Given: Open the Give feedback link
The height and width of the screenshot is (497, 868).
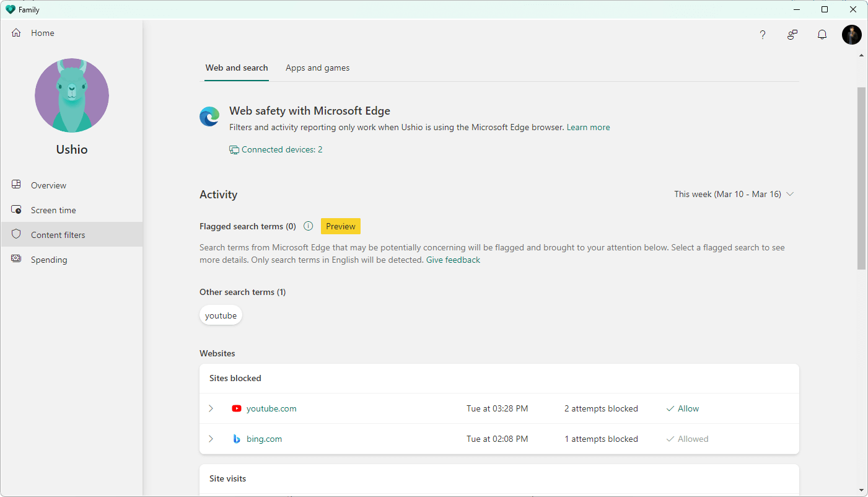Looking at the screenshot, I should coord(453,260).
